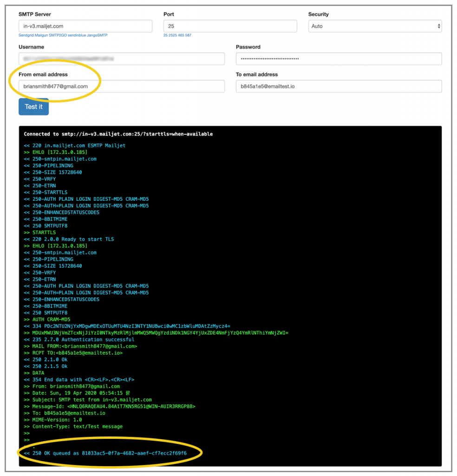This screenshot has height=476, width=457.
Task: Set port using the 2525 shortcut link
Action: [x=172, y=36]
